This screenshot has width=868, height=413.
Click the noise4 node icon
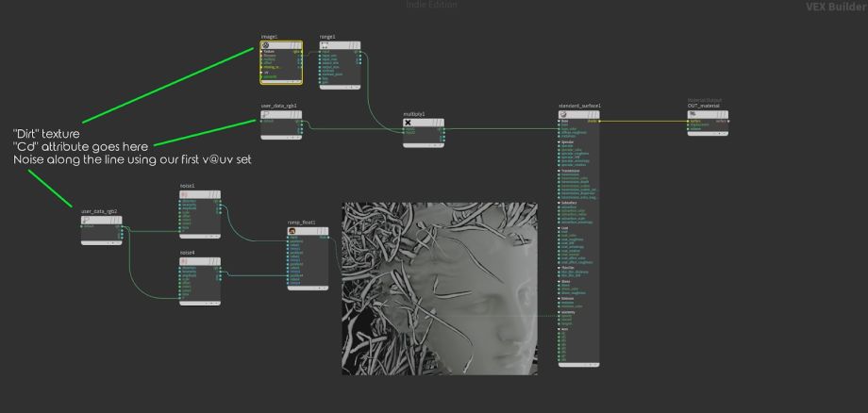point(185,261)
